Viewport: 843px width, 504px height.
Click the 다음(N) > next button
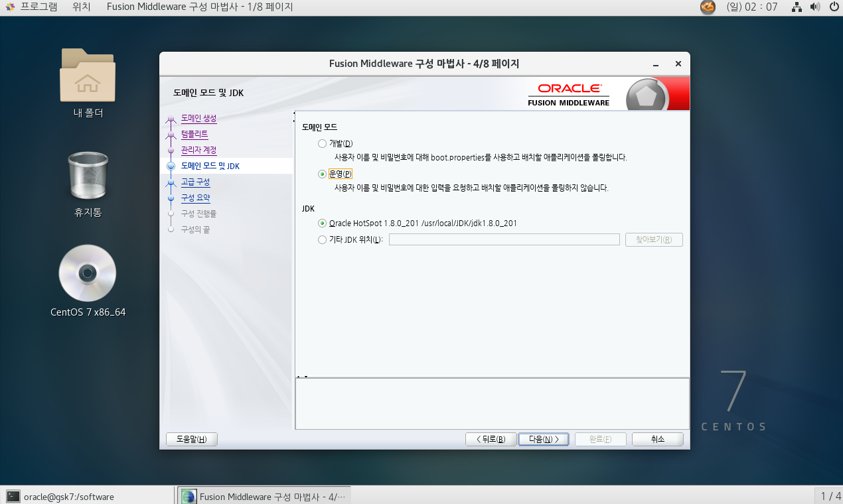[x=543, y=439]
